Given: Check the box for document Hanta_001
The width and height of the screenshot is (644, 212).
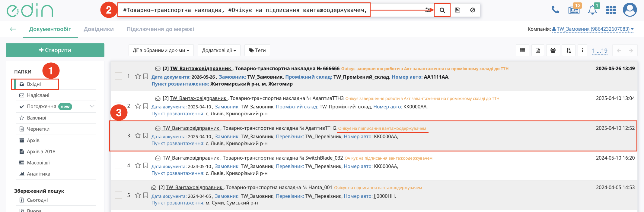Looking at the screenshot, I should pos(119,195).
